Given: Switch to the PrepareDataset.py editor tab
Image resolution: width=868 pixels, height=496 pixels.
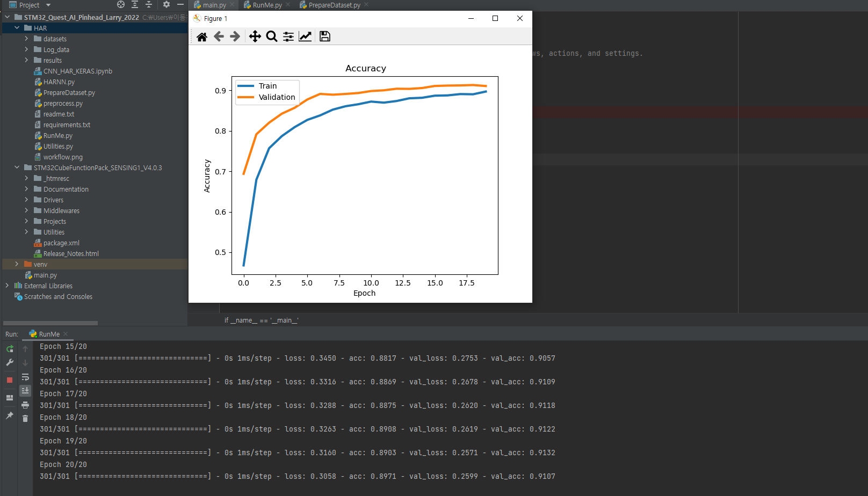Looking at the screenshot, I should point(334,5).
